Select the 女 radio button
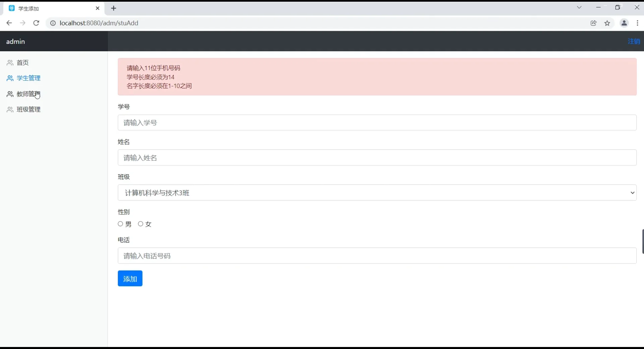This screenshot has height=349, width=644. pos(141,224)
